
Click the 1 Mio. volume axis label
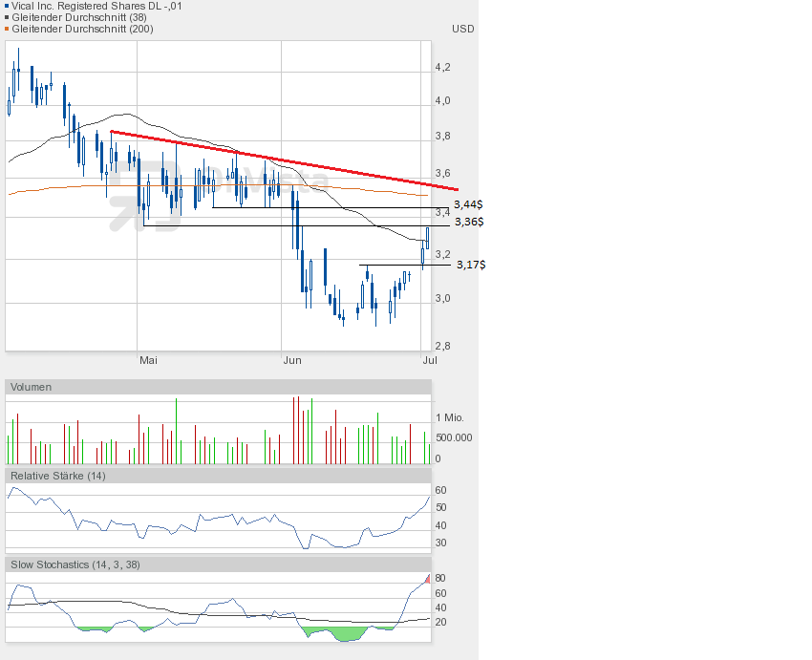coord(451,418)
